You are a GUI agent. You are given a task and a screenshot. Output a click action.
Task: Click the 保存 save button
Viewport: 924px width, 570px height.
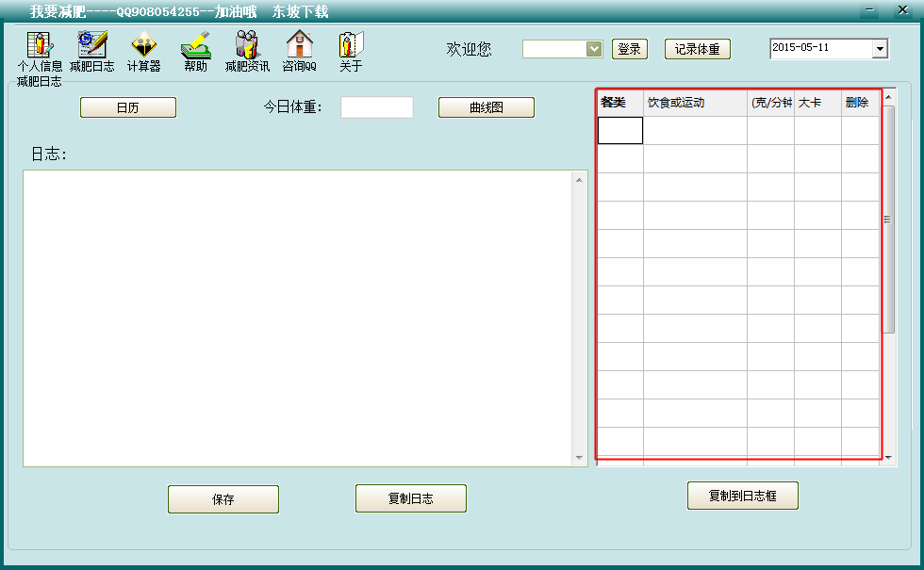(x=223, y=499)
